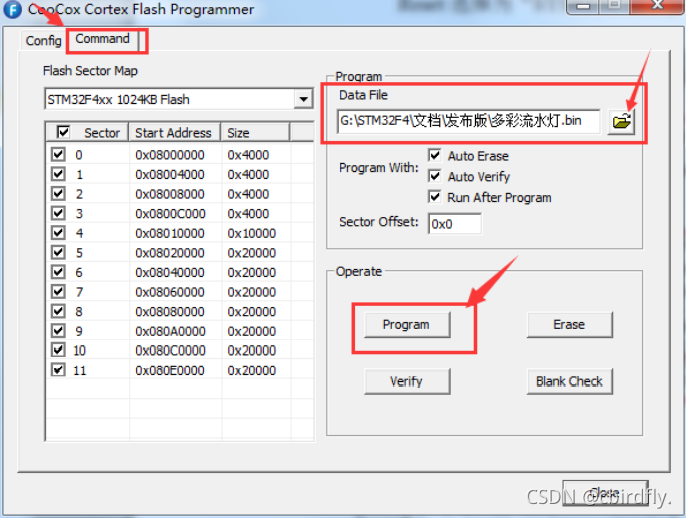686x518 pixels.
Task: Select address 0x080C0000 cell
Action: (170, 350)
